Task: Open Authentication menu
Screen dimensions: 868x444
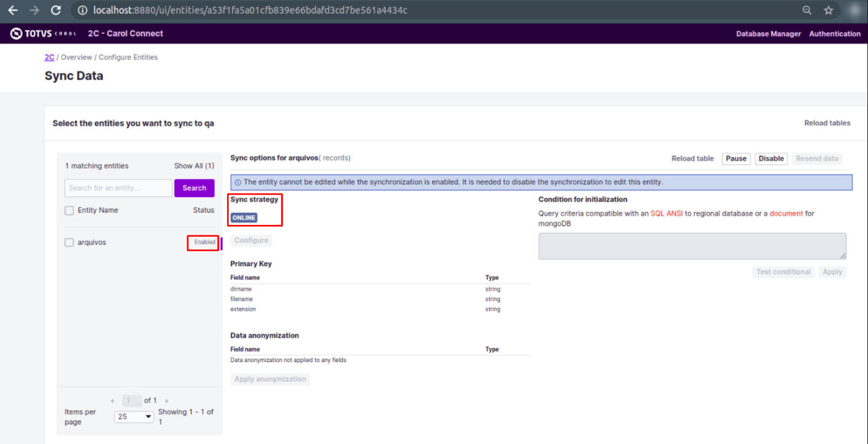Action: coord(834,34)
